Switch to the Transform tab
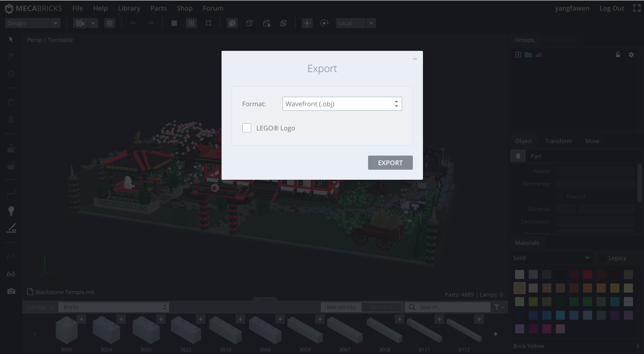Image resolution: width=644 pixels, height=354 pixels. [x=558, y=141]
